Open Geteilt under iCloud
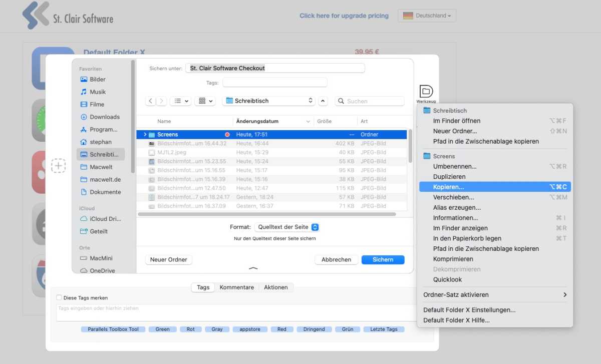601x364 pixels. [x=94, y=231]
